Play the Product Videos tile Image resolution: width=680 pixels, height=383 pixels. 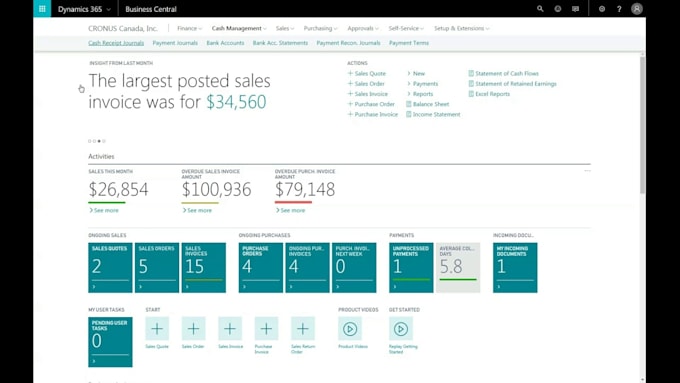tap(350, 329)
